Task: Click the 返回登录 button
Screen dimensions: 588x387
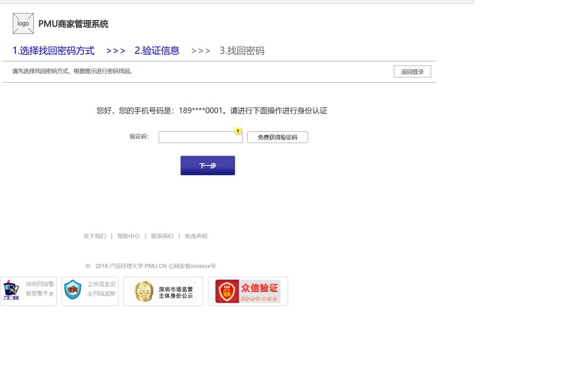Action: pos(413,71)
